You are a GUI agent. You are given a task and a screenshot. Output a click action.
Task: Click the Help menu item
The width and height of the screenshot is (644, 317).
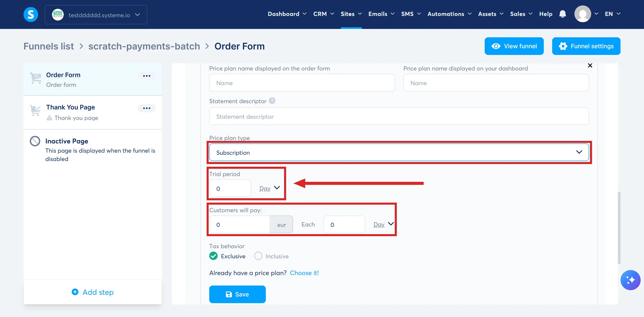[x=546, y=14]
